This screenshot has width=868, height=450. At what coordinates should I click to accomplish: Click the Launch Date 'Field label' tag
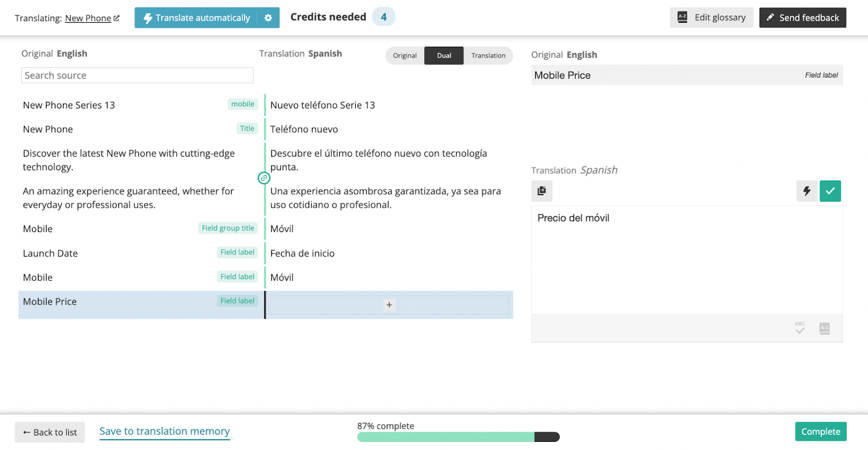(x=237, y=252)
